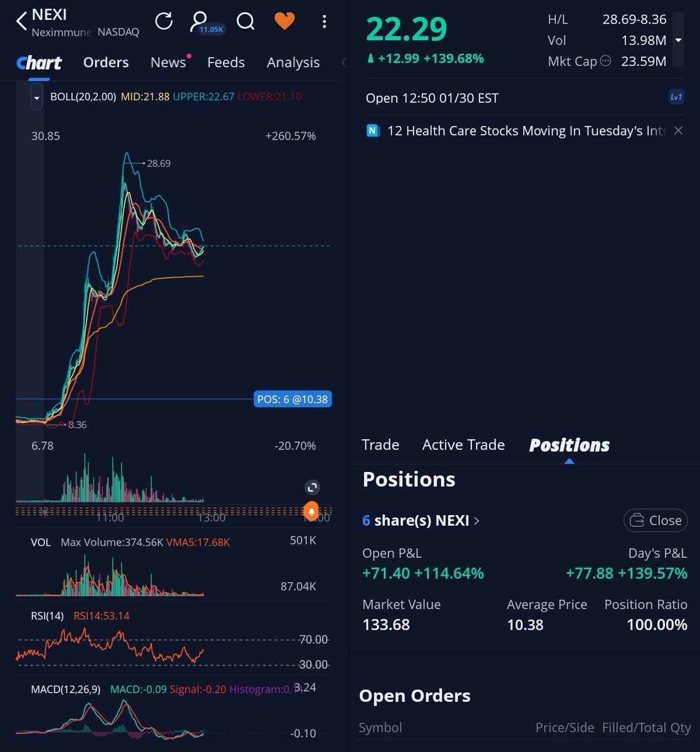Click the VOL Max Volume indicator label
700x752 pixels.
point(97,542)
